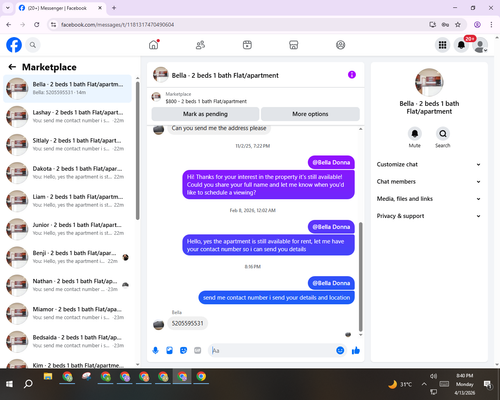Click Bella's avatar beside the 5205595531 message
This screenshot has height=400, width=500.
click(x=158, y=324)
